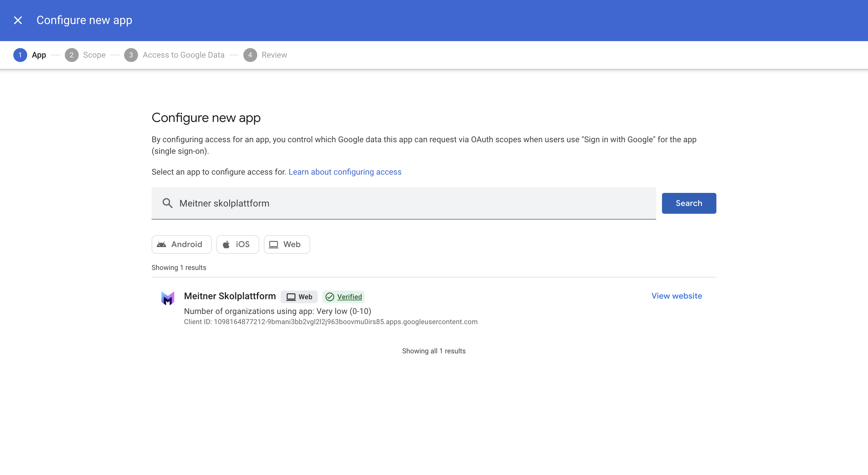Filter results by Web
This screenshot has height=475, width=868.
[287, 244]
